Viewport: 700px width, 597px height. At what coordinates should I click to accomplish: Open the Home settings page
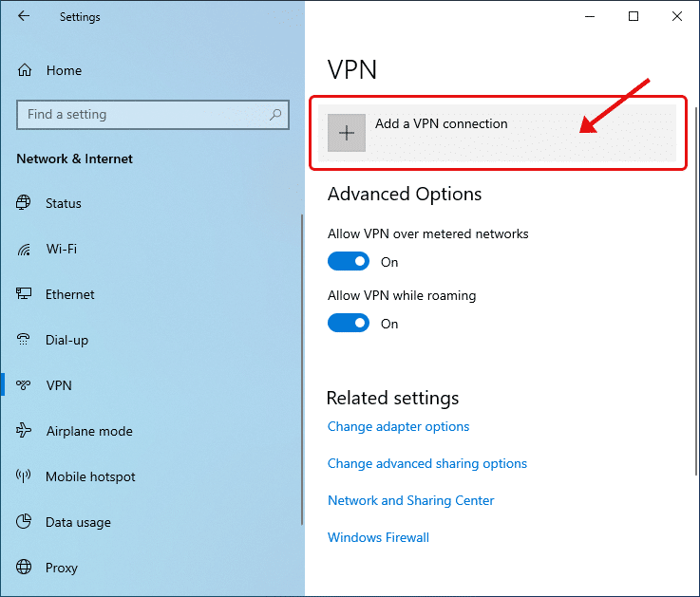point(63,70)
